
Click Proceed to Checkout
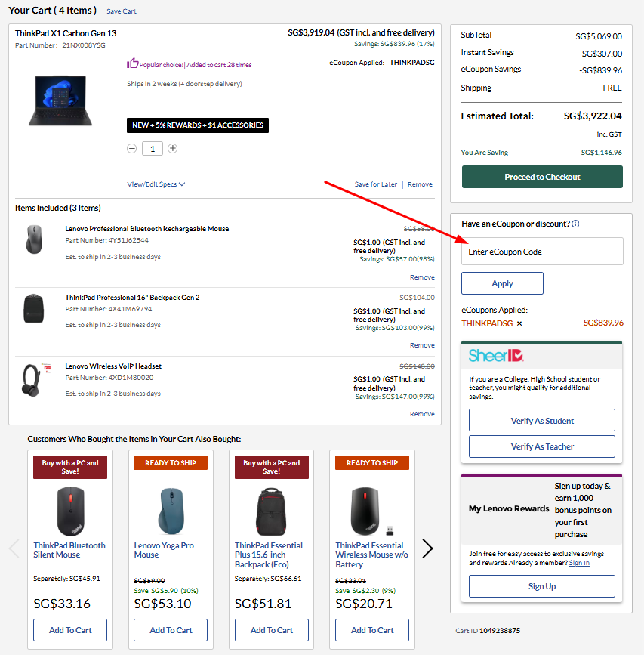tap(541, 177)
